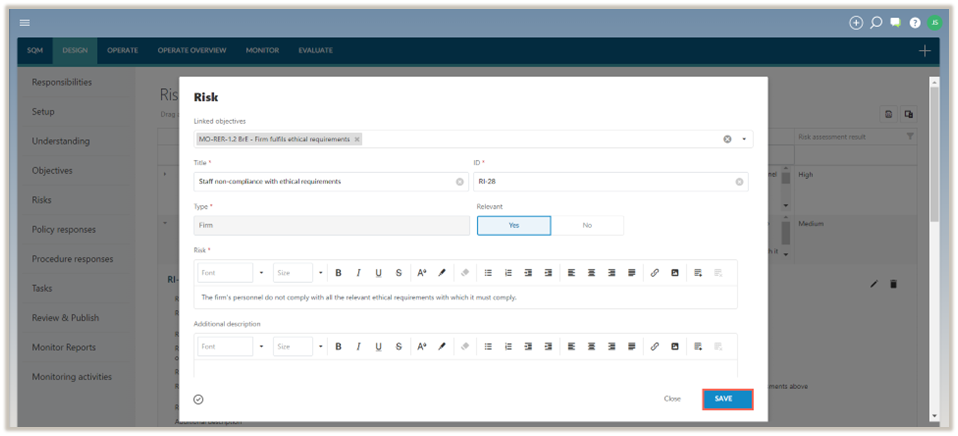The height and width of the screenshot is (436, 958).
Task: Switch to the OPERATE OVERVIEW tab
Action: (x=192, y=50)
